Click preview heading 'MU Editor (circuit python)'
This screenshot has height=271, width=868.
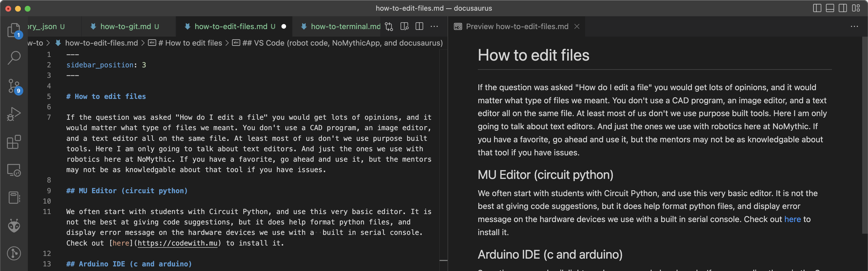pyautogui.click(x=545, y=175)
